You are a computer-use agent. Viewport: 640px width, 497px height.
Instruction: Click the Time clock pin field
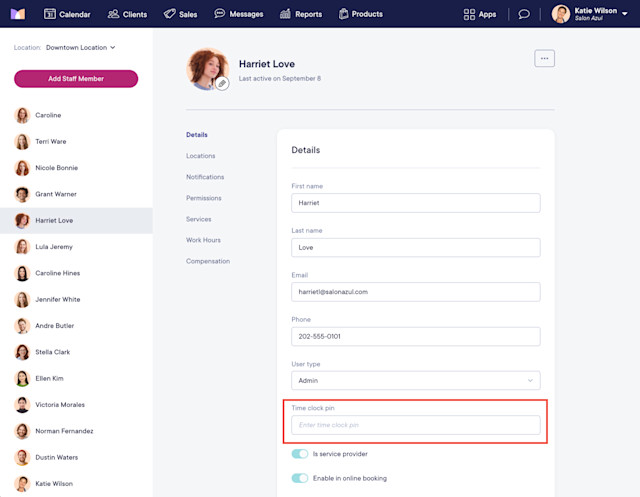point(416,425)
